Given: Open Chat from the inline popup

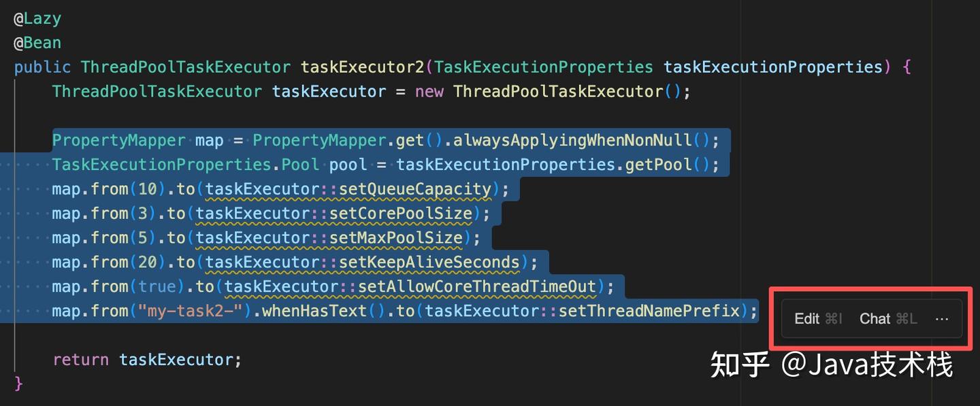Looking at the screenshot, I should 887,318.
